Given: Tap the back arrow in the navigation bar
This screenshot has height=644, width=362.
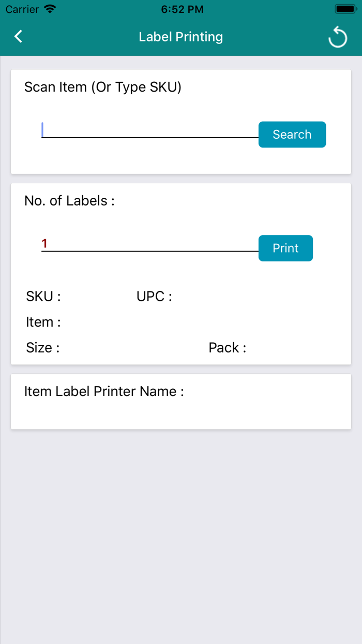Looking at the screenshot, I should pyautogui.click(x=18, y=36).
